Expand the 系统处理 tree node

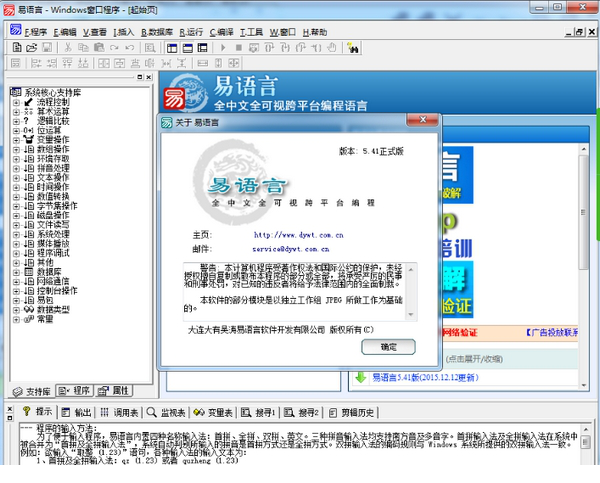[16, 234]
